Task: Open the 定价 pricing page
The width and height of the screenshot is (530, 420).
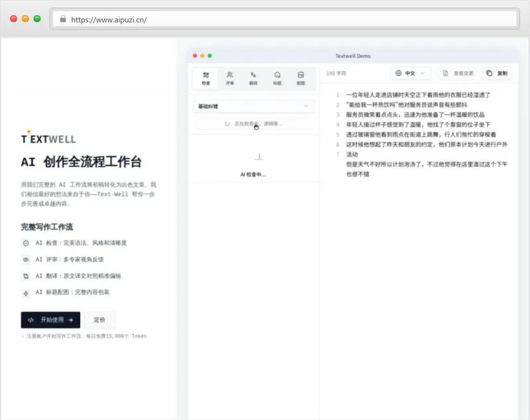Action: tap(99, 320)
